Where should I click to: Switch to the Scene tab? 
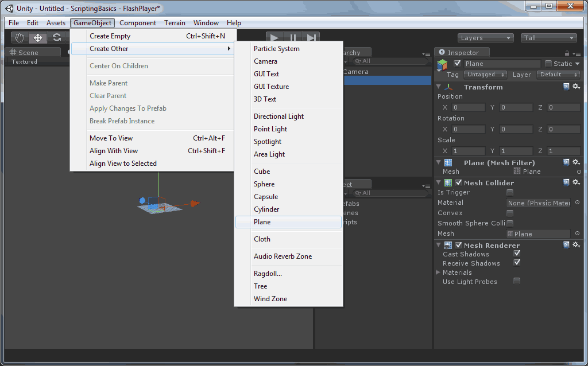33,52
